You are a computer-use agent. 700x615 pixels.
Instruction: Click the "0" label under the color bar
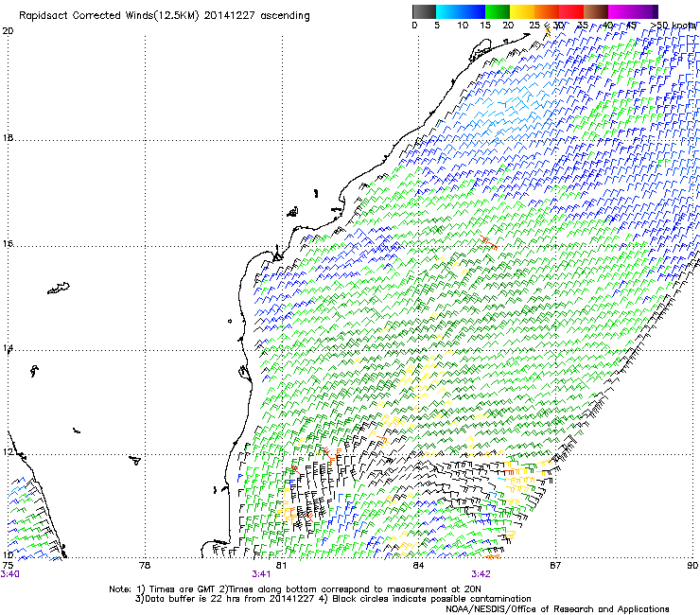click(x=414, y=26)
